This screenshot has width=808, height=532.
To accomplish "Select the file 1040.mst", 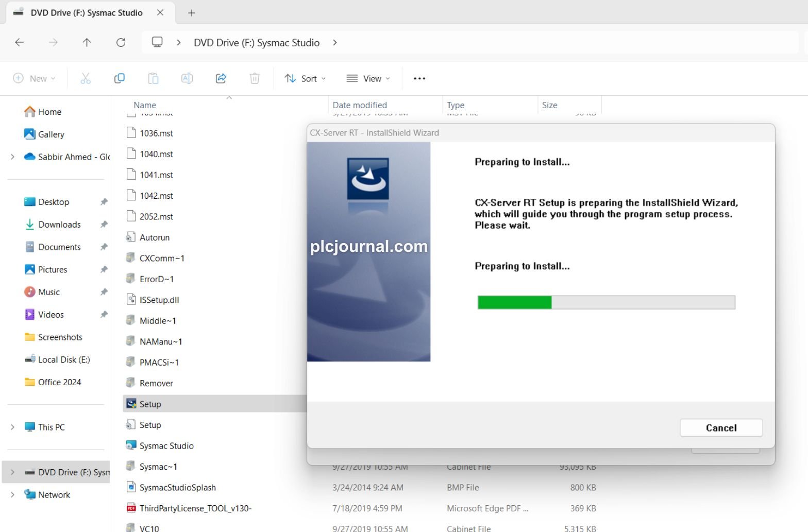I will click(x=156, y=154).
